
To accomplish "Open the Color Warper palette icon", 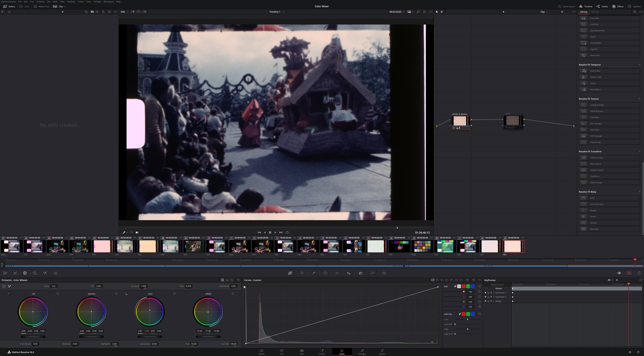I will (x=302, y=273).
